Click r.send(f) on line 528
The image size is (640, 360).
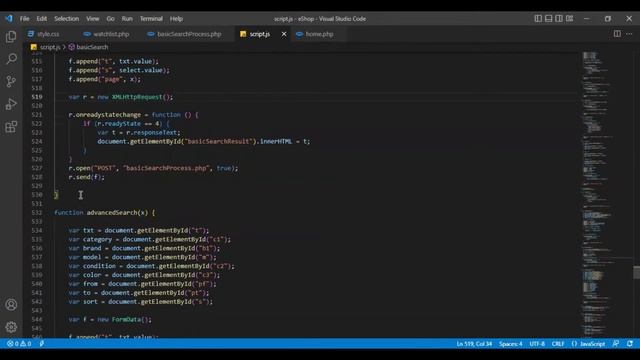[x=86, y=177]
